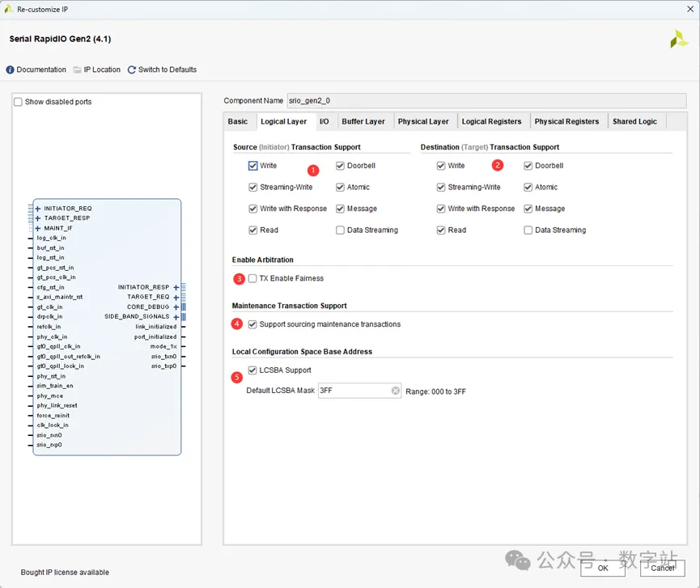Toggle Destination Doorbell checkbox

[x=528, y=166]
